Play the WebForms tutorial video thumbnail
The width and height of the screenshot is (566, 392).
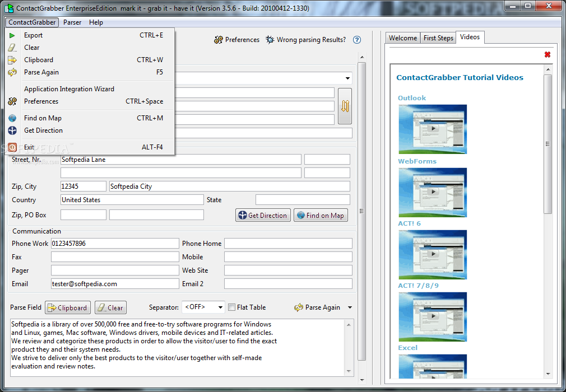point(433,193)
